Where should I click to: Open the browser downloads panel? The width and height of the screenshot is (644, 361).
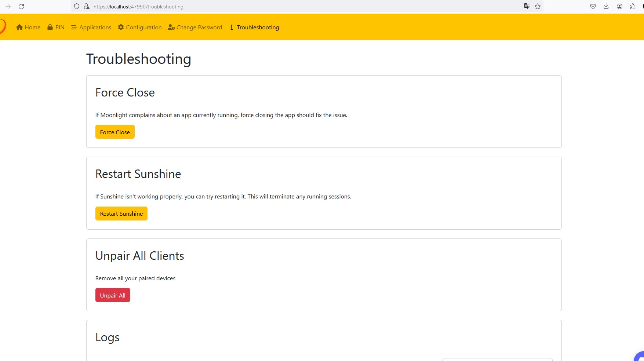[606, 7]
